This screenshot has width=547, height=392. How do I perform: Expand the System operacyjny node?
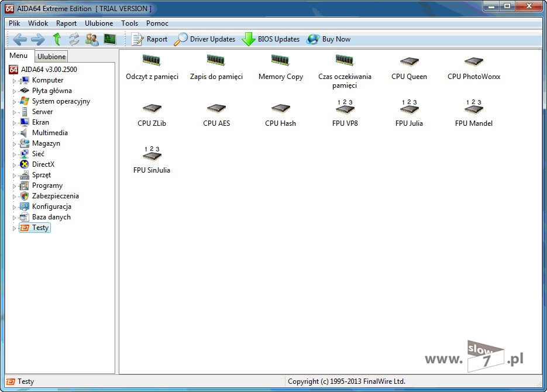[x=14, y=102]
